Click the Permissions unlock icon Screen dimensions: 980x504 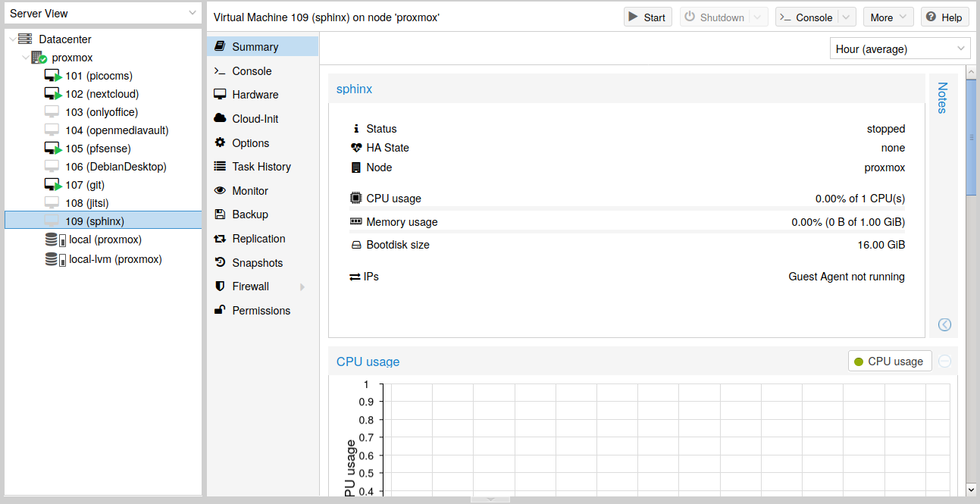point(220,311)
